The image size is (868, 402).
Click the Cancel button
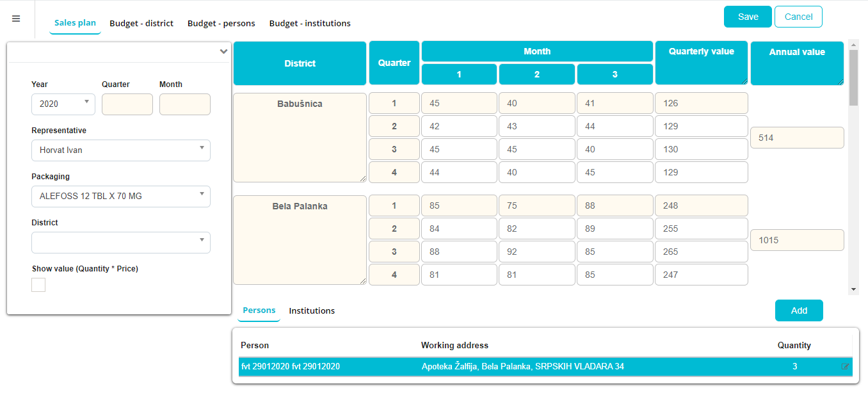coord(798,17)
